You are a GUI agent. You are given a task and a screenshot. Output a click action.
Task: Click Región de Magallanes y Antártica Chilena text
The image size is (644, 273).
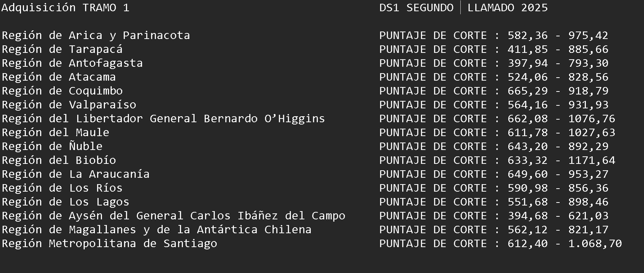pos(156,229)
